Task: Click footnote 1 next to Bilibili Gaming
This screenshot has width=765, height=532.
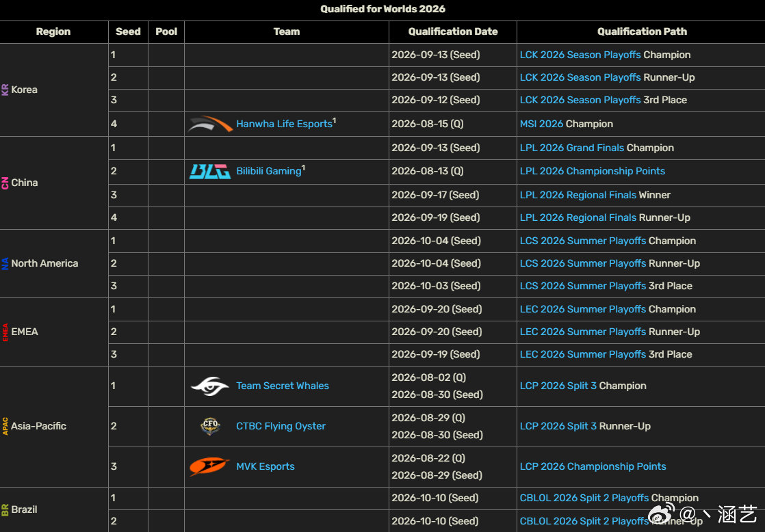Action: 303,168
